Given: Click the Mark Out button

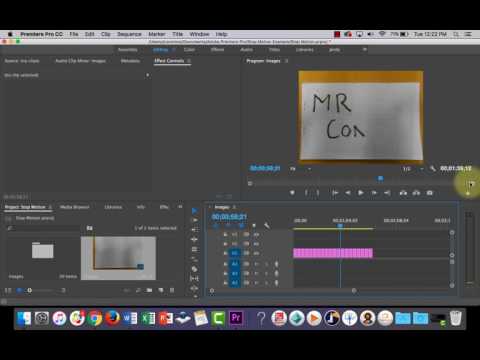Looking at the screenshot, I should pyautogui.click(x=318, y=193).
